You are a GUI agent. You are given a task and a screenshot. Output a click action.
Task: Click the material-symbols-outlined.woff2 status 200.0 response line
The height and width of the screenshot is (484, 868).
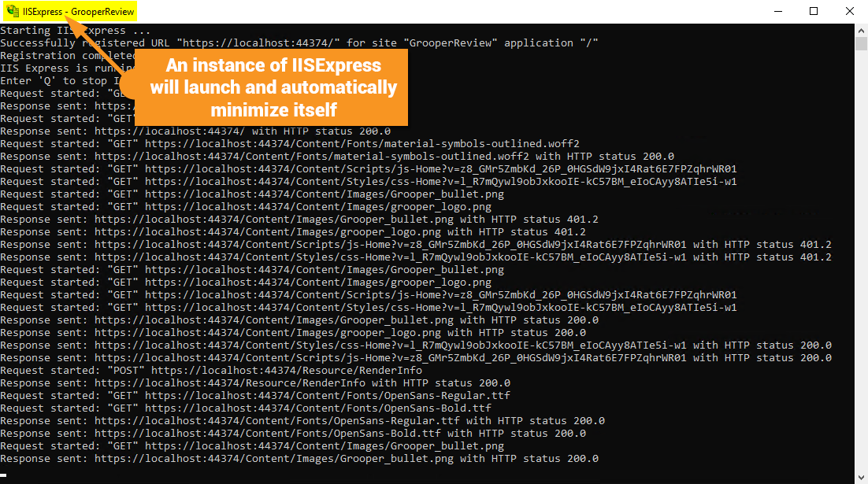[337, 157]
